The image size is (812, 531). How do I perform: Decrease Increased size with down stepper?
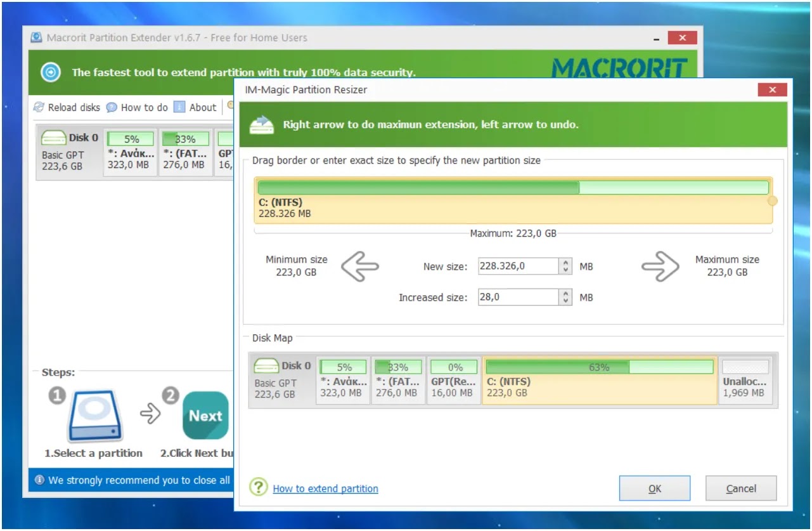(566, 301)
